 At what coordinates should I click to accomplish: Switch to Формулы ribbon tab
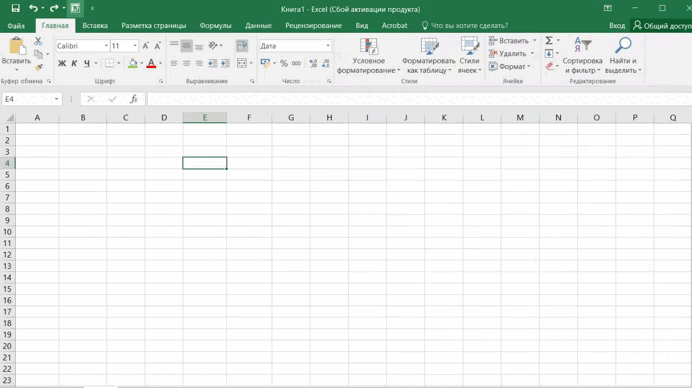tap(215, 26)
